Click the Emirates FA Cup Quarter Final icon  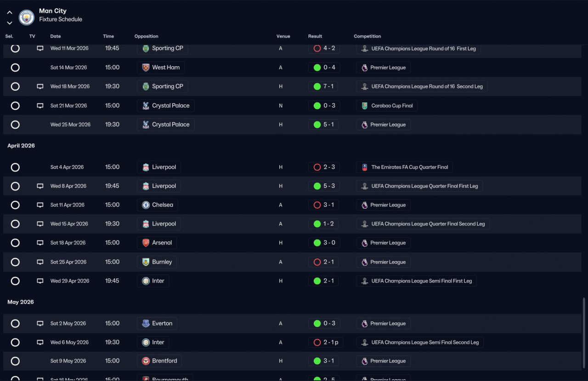(364, 167)
